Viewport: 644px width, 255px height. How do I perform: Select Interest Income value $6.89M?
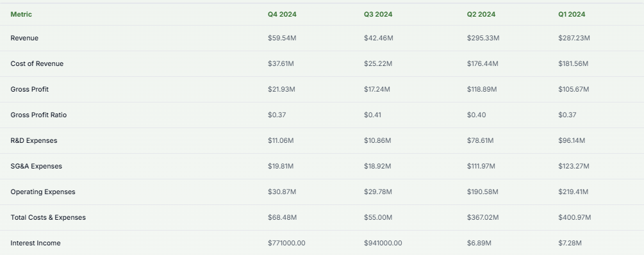pyautogui.click(x=479, y=243)
